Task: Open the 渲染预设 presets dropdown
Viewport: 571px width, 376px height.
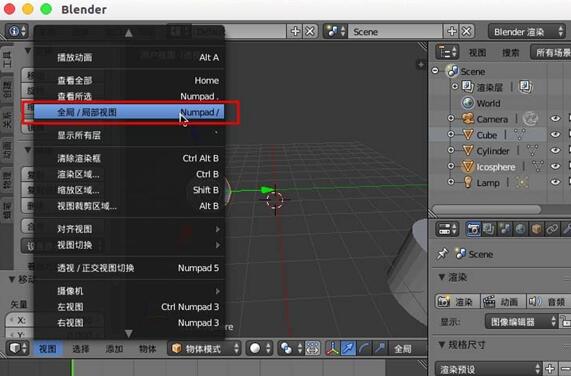Action: point(488,369)
